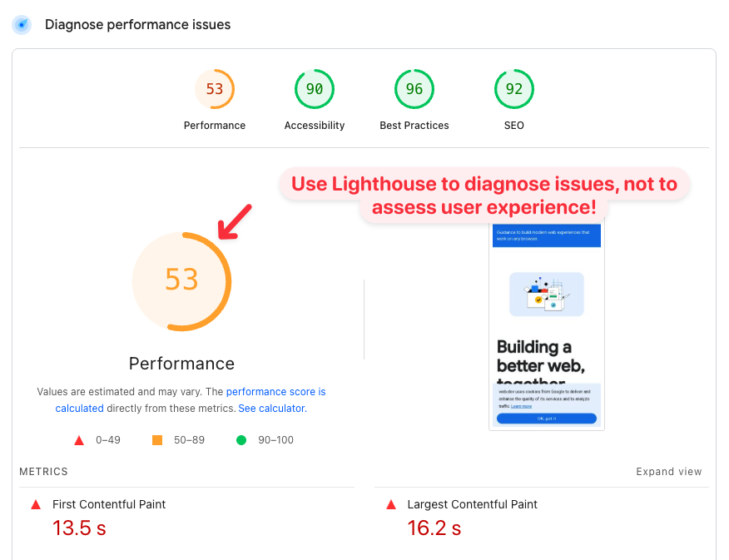Click the Accessibility gauge showing 90
This screenshot has width=729, height=560.
click(315, 88)
